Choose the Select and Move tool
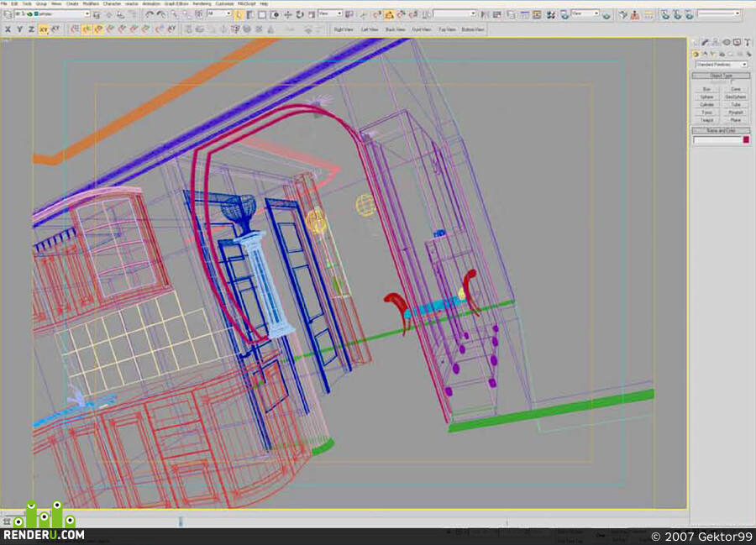The height and width of the screenshot is (545, 756). (288, 15)
